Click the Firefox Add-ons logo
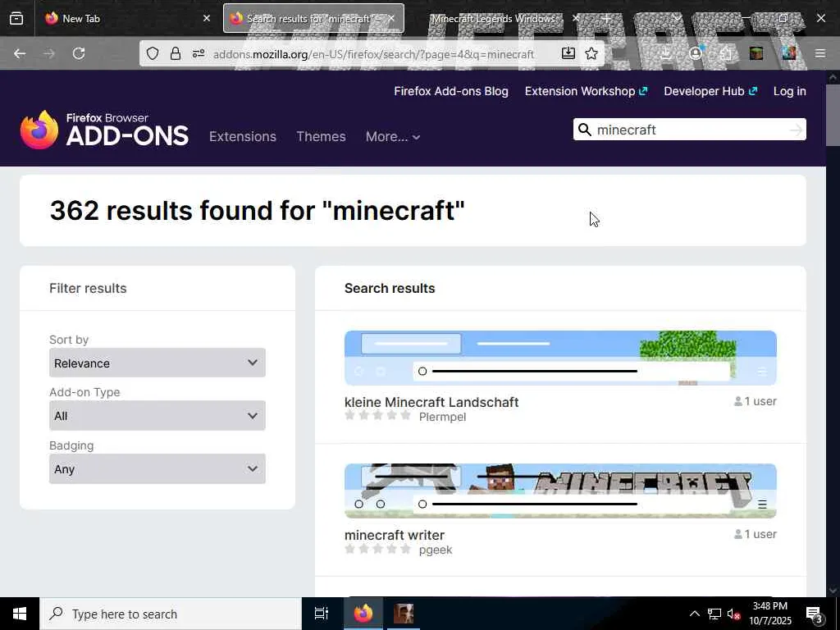 [104, 129]
